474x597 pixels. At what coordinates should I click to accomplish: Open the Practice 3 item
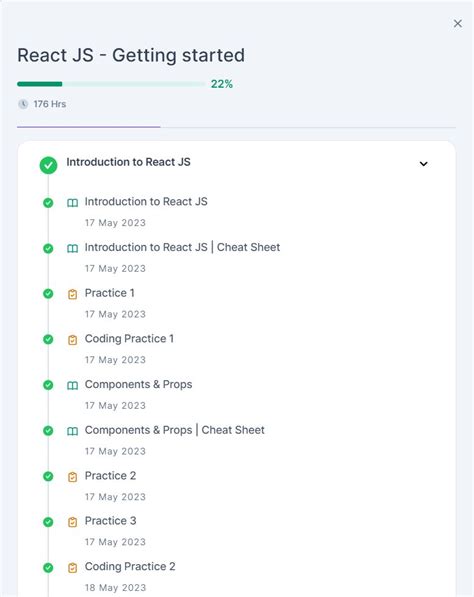click(x=110, y=520)
